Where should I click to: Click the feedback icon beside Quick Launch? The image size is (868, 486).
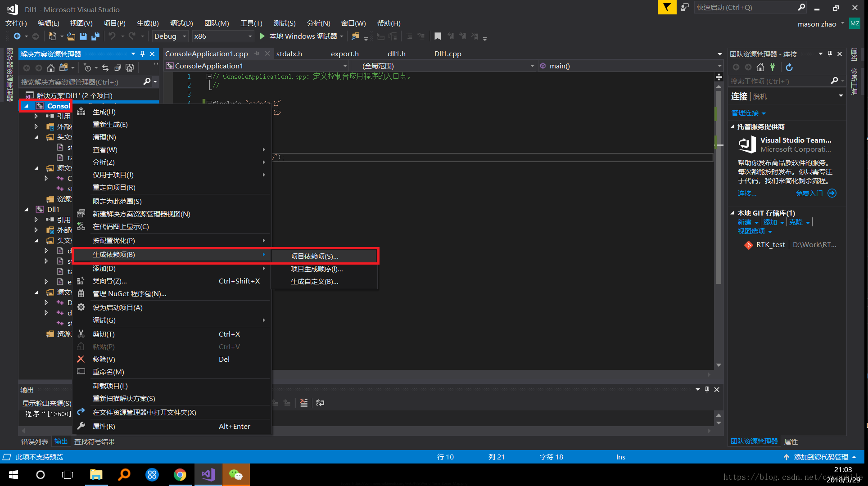pos(685,7)
